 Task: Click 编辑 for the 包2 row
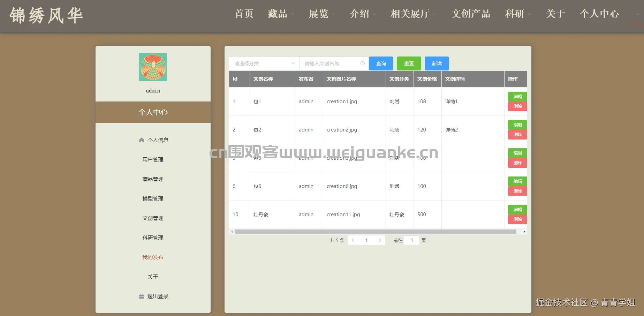point(517,125)
